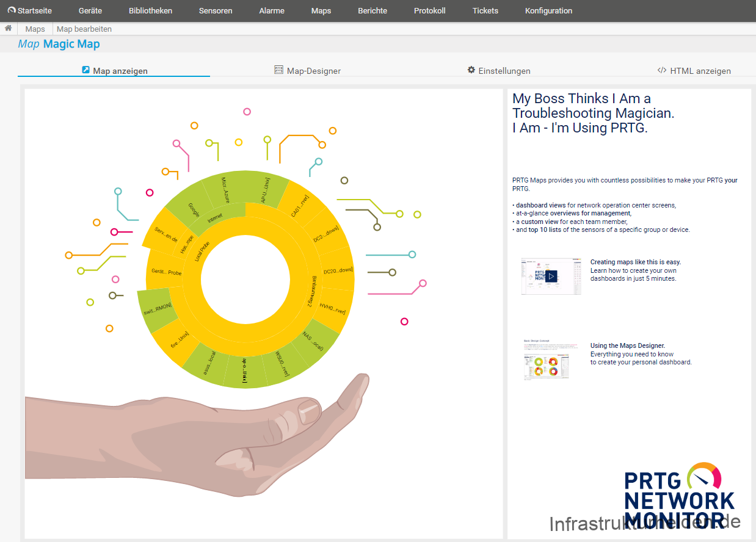The height and width of the screenshot is (542, 756).
Task: Select the DC20...dows] sunburst segment
Action: point(338,270)
